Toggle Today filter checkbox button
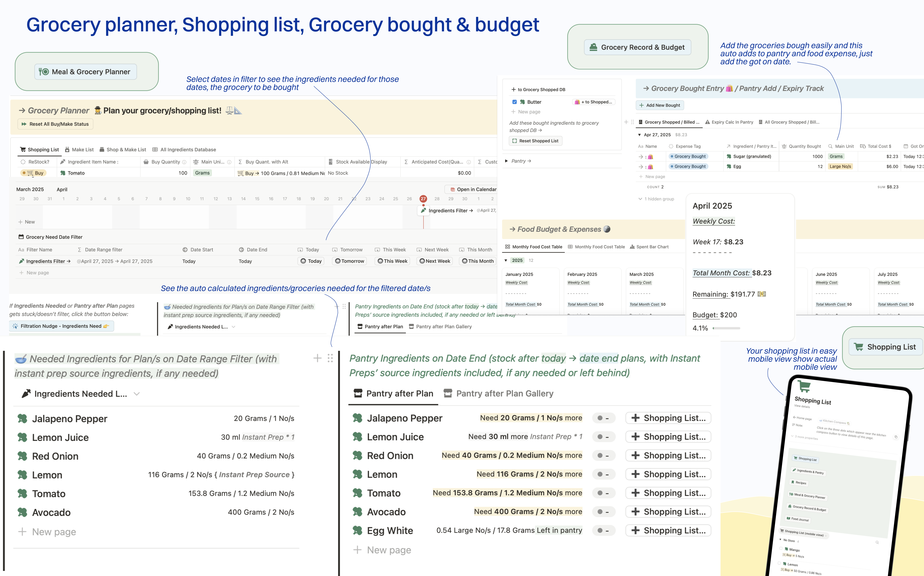This screenshot has width=924, height=576. pyautogui.click(x=311, y=261)
